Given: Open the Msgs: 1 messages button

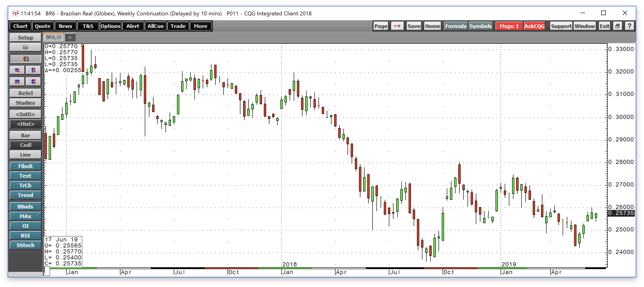Looking at the screenshot, I should pos(509,26).
